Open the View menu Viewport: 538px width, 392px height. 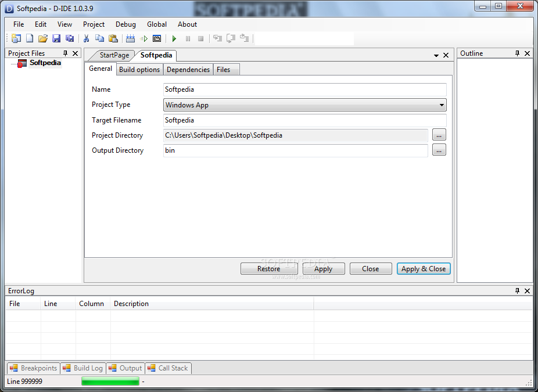pyautogui.click(x=64, y=24)
